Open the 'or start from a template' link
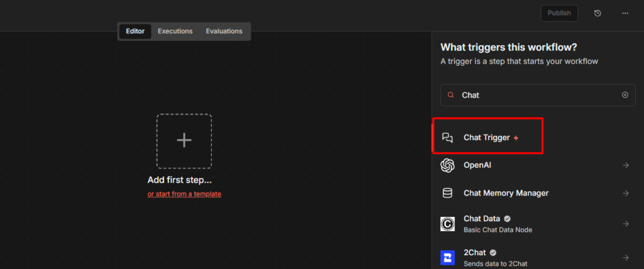Screen dimensions: 644x269 (x=184, y=194)
